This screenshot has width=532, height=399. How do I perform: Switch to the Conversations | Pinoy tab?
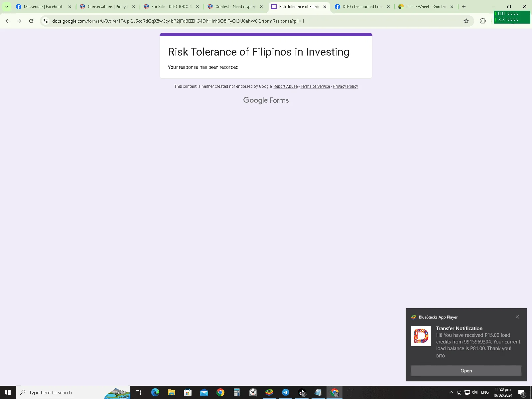(107, 7)
